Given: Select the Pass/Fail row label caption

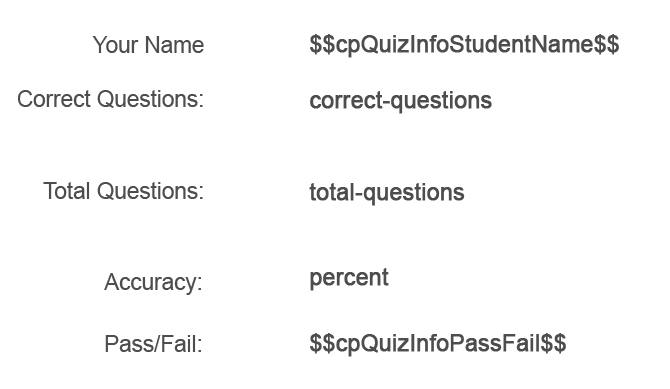Looking at the screenshot, I should (153, 344).
